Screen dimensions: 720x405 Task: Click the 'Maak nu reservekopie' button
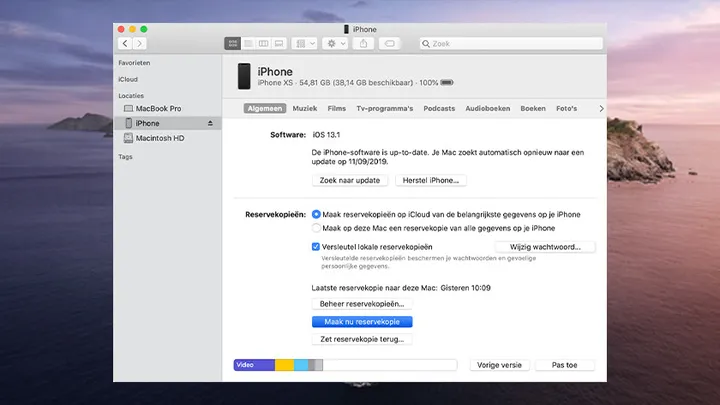[362, 322]
